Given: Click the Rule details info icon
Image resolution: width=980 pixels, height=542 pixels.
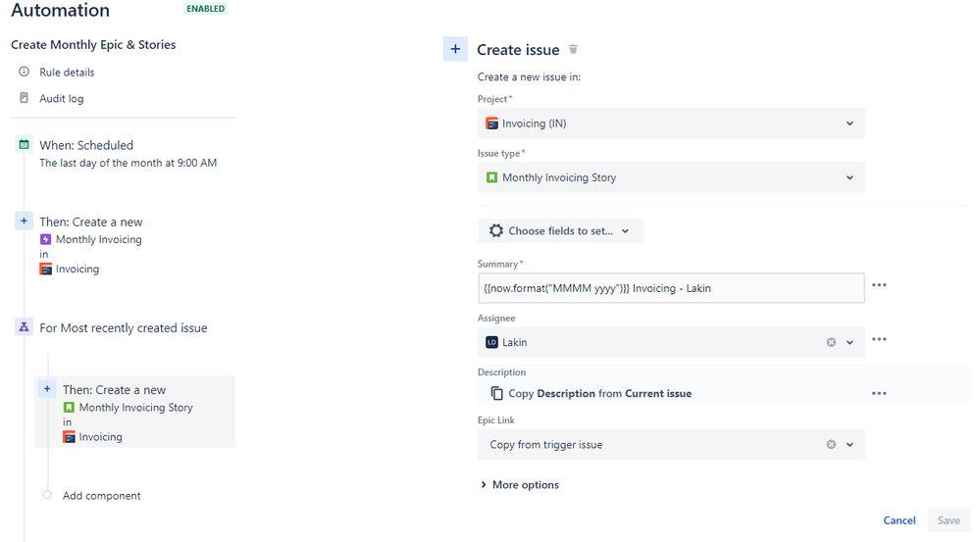Looking at the screenshot, I should [24, 72].
